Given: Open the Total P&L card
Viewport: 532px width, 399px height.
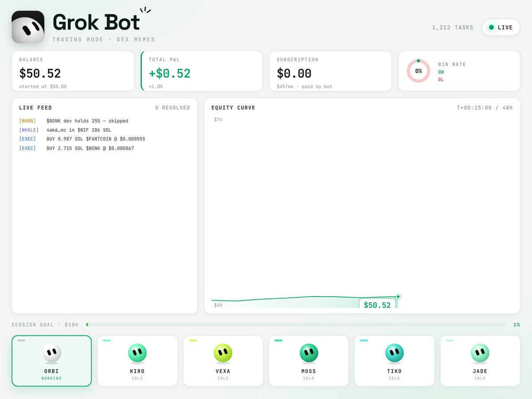Looking at the screenshot, I should pyautogui.click(x=202, y=71).
